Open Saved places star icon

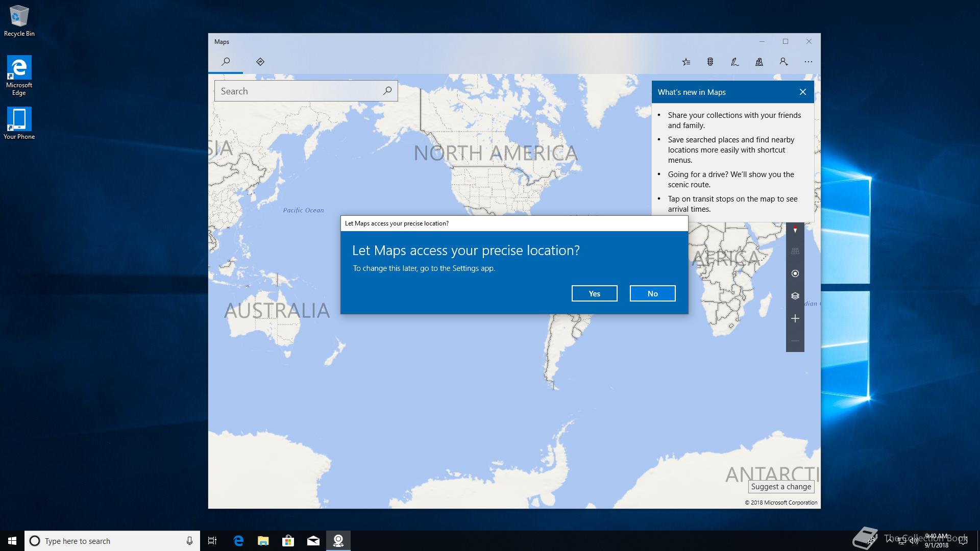[x=686, y=62]
